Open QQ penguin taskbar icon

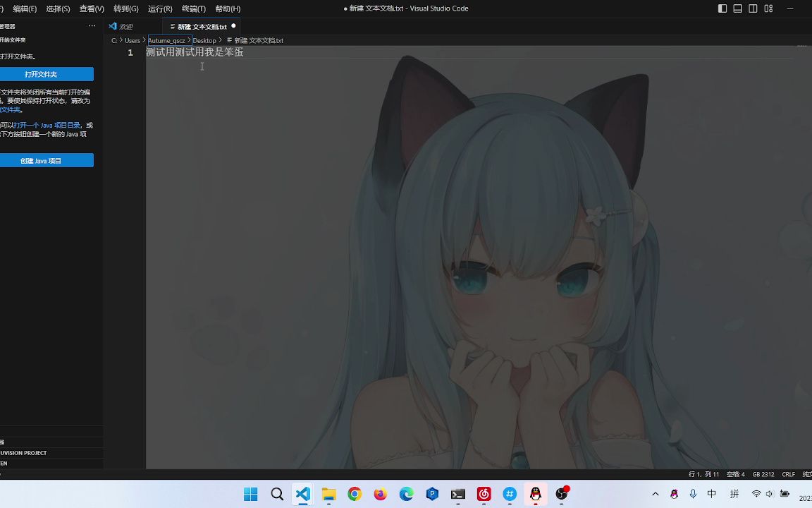click(536, 494)
